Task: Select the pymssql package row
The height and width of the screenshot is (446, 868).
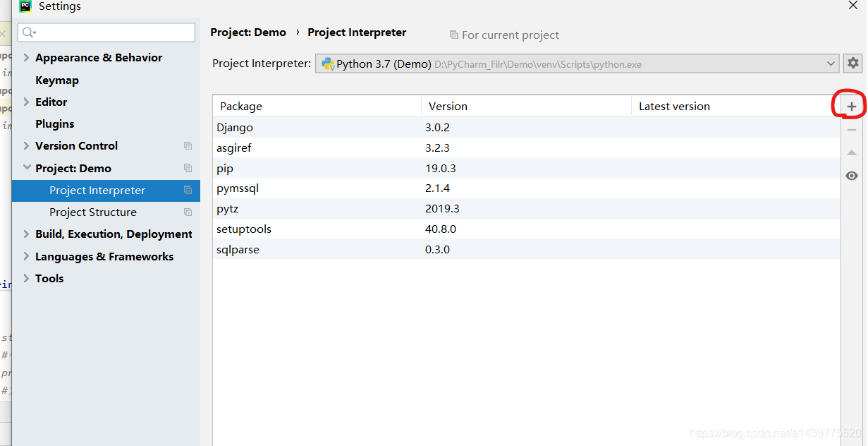Action: point(527,188)
